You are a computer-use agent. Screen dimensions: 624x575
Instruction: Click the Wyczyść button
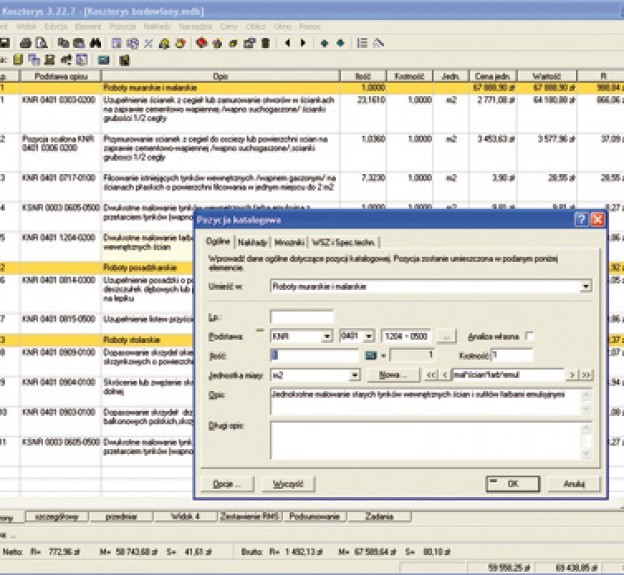pos(288,484)
